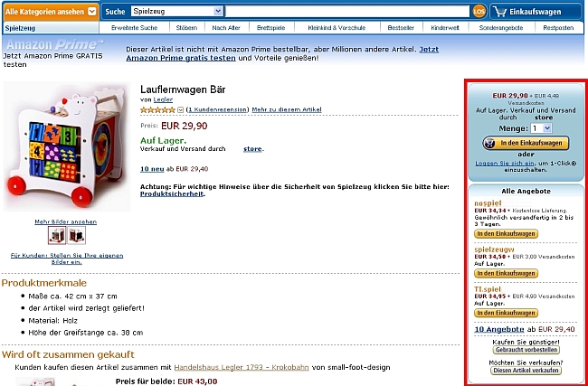The image size is (588, 386).
Task: Click the Diesen Artikel verkaufen button
Action: coord(526,371)
